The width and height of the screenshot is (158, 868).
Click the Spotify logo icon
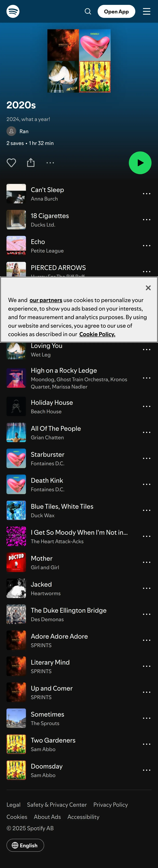pyautogui.click(x=13, y=12)
